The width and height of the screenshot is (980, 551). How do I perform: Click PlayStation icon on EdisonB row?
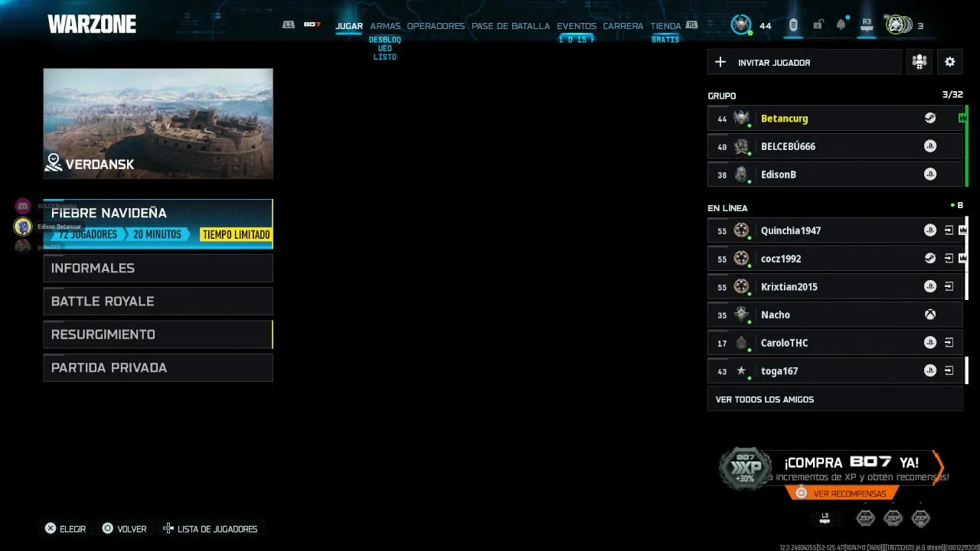[929, 174]
